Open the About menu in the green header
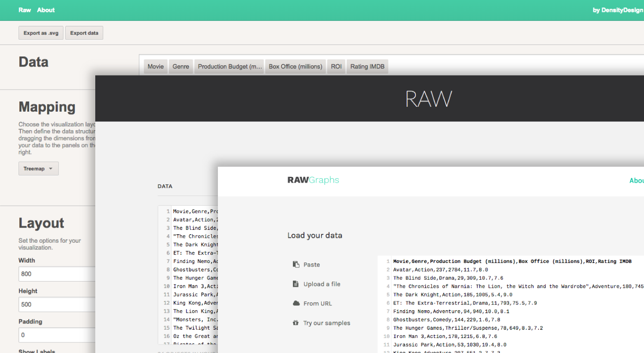 point(46,10)
